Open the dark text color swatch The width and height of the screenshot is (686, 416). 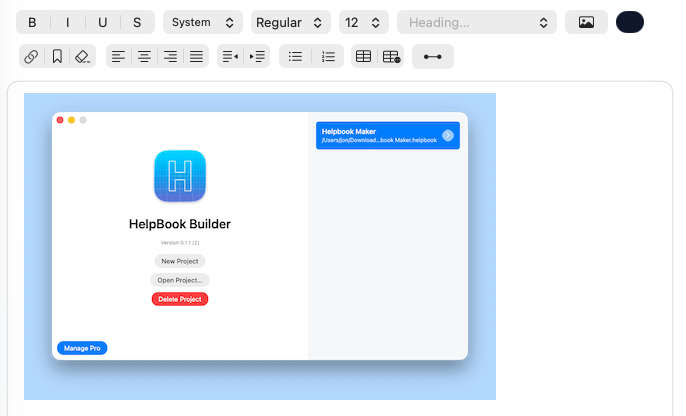click(630, 22)
